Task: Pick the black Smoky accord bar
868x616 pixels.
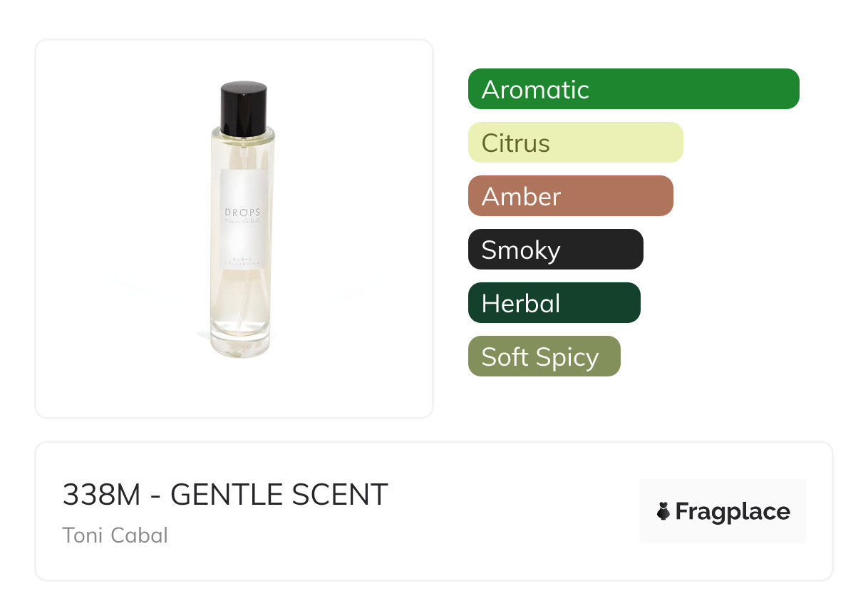Action: point(556,250)
